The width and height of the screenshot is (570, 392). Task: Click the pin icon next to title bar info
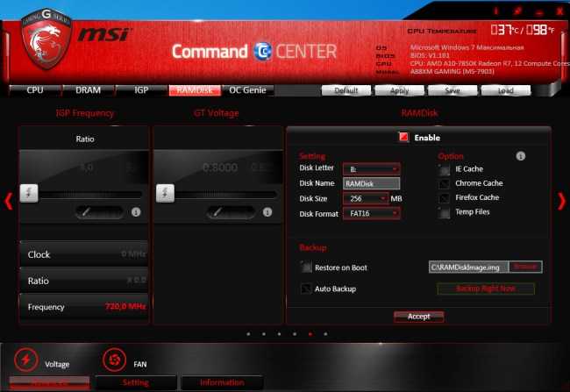(517, 11)
